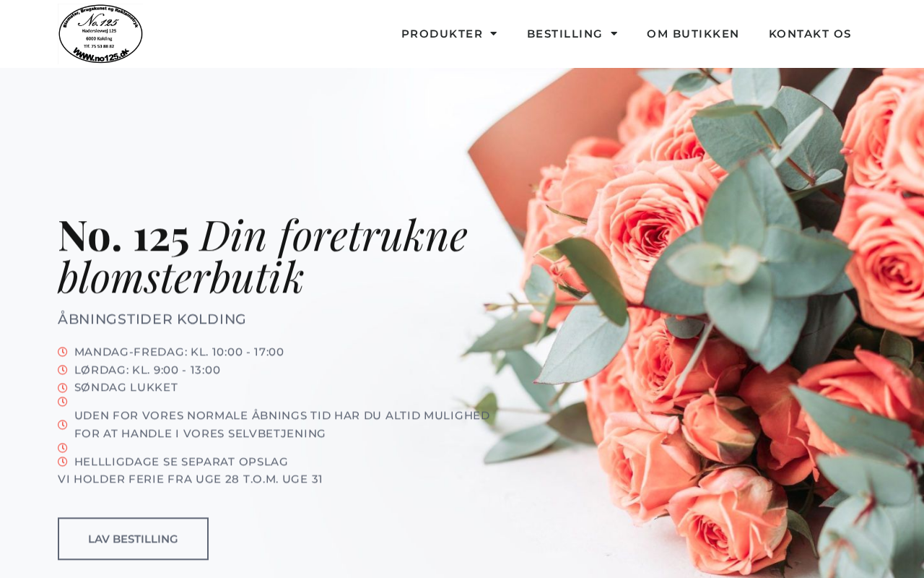
Task: Click clock icon beside Helligdage line
Action: 63,462
